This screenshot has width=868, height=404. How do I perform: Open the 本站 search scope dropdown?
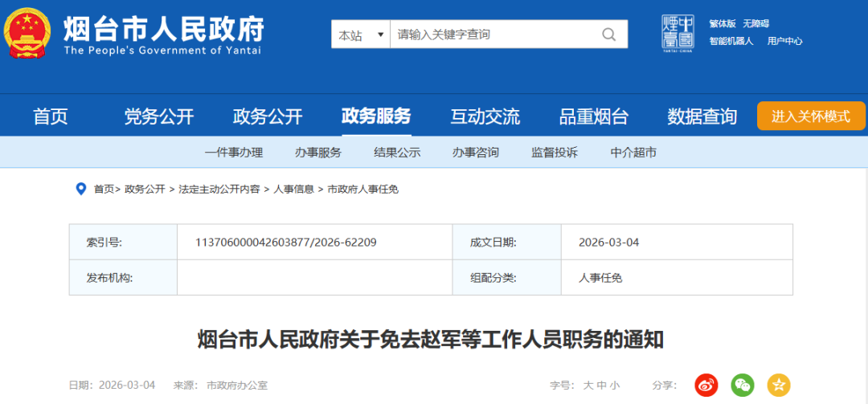pyautogui.click(x=361, y=35)
